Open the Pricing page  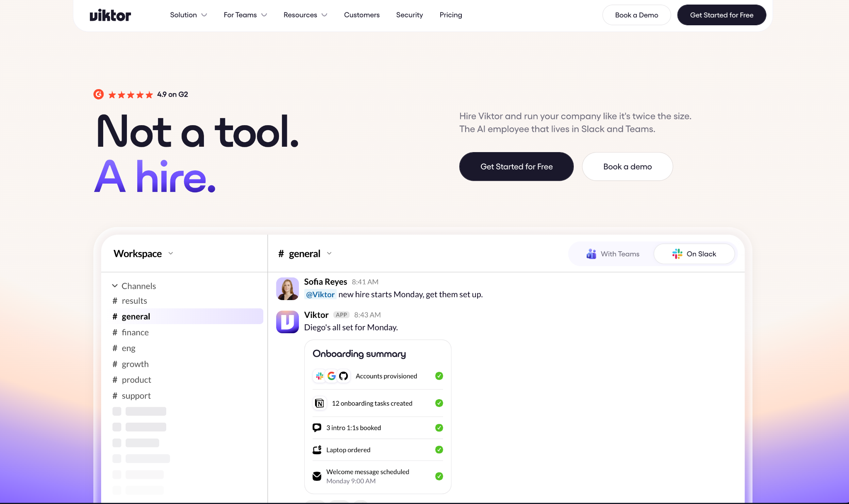click(451, 15)
